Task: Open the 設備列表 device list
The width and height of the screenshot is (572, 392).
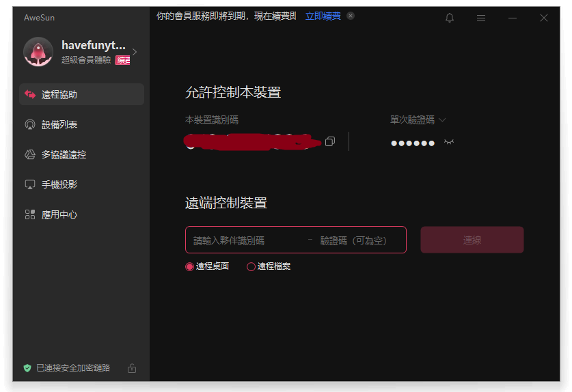Action: pyautogui.click(x=81, y=125)
